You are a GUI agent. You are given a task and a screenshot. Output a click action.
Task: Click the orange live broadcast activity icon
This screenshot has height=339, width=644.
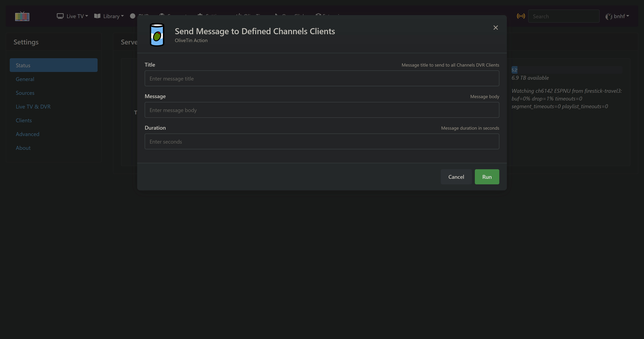click(521, 16)
